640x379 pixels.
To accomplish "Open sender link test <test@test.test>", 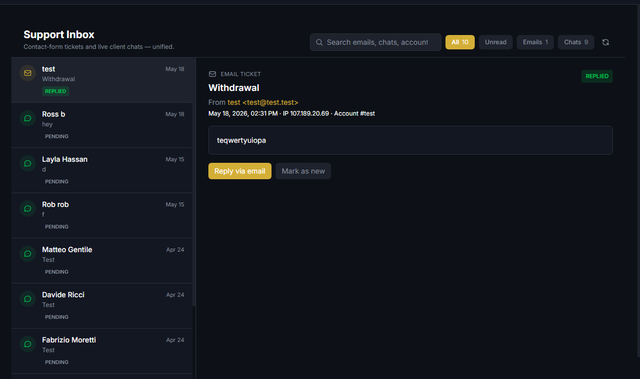I will click(263, 102).
